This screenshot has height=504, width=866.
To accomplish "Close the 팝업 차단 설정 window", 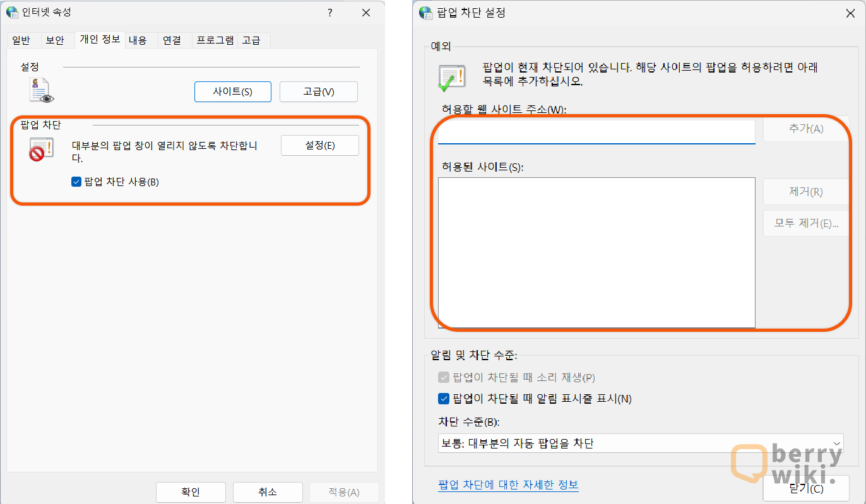I will [x=851, y=13].
